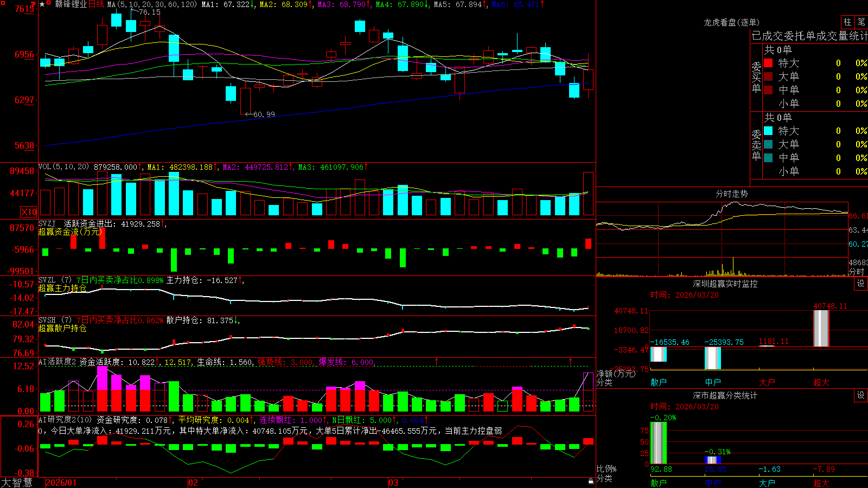This screenshot has width=868, height=488.
Task: Click the 中户 bar valued -25393.75
Action: point(713,358)
